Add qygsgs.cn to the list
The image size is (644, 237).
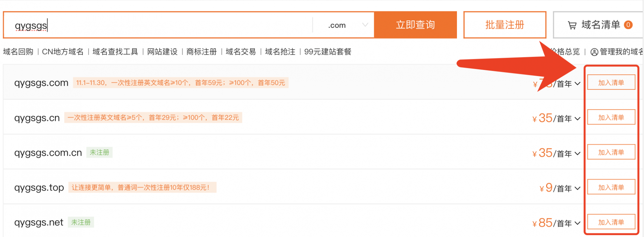tap(611, 117)
